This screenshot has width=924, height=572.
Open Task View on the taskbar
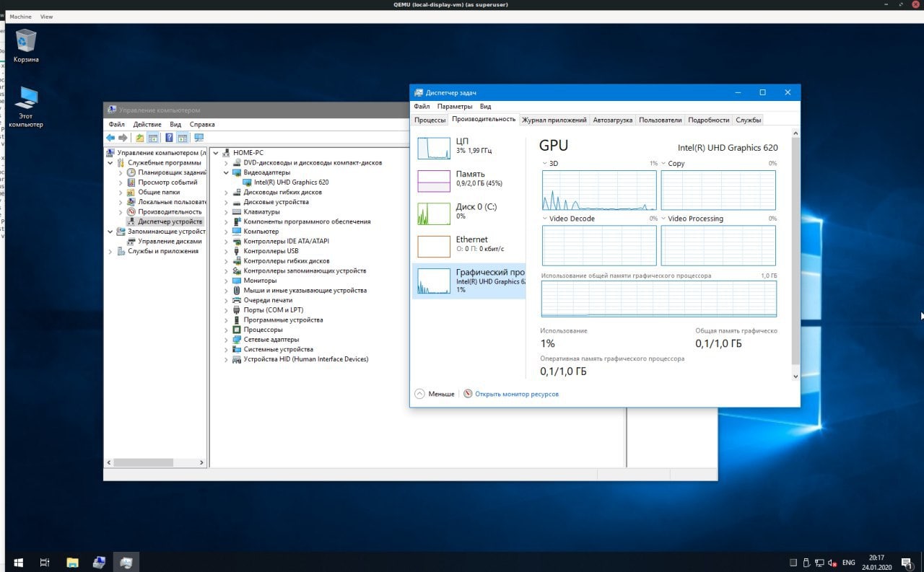click(x=44, y=562)
